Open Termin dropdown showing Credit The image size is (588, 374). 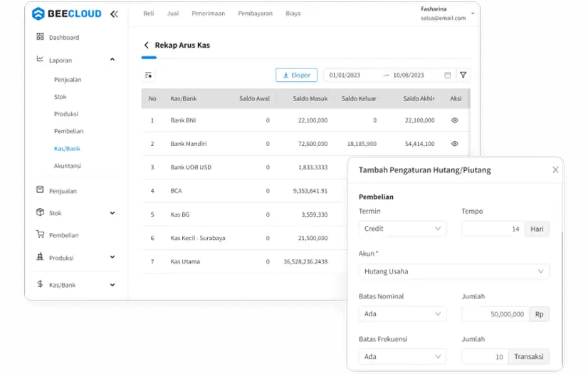click(x=402, y=229)
